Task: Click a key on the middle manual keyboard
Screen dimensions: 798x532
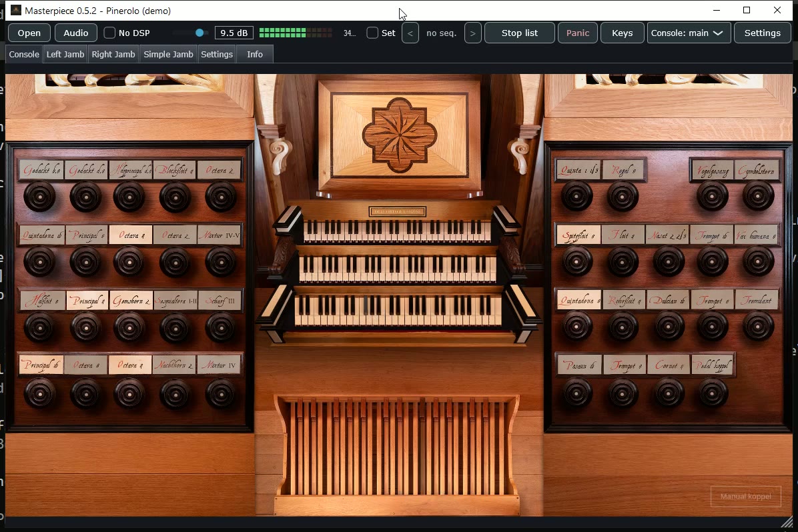Action: (x=397, y=269)
